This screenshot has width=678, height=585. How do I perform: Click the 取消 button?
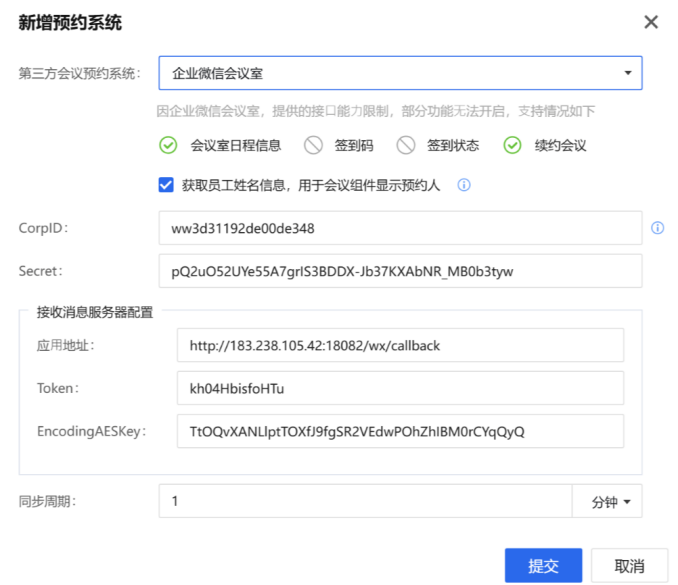(x=629, y=565)
